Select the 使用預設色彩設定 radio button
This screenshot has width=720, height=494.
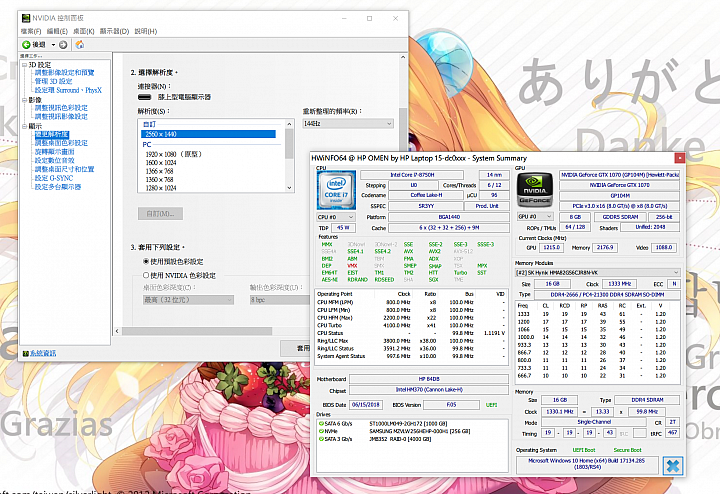point(146,262)
